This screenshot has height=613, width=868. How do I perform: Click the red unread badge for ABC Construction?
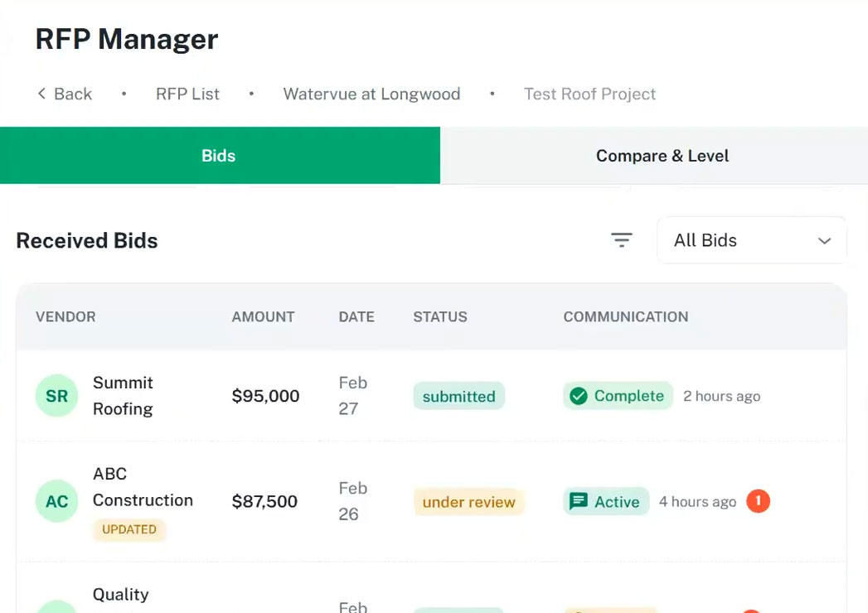[758, 501]
